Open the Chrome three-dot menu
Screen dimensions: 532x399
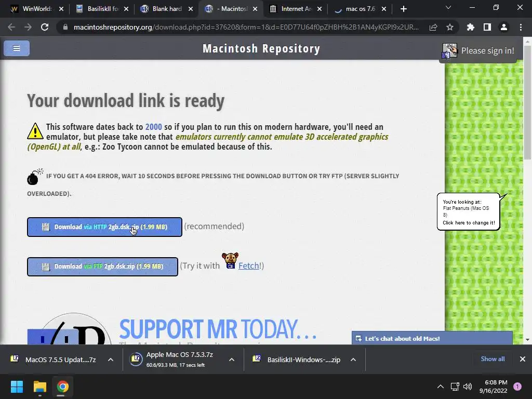coord(521,27)
